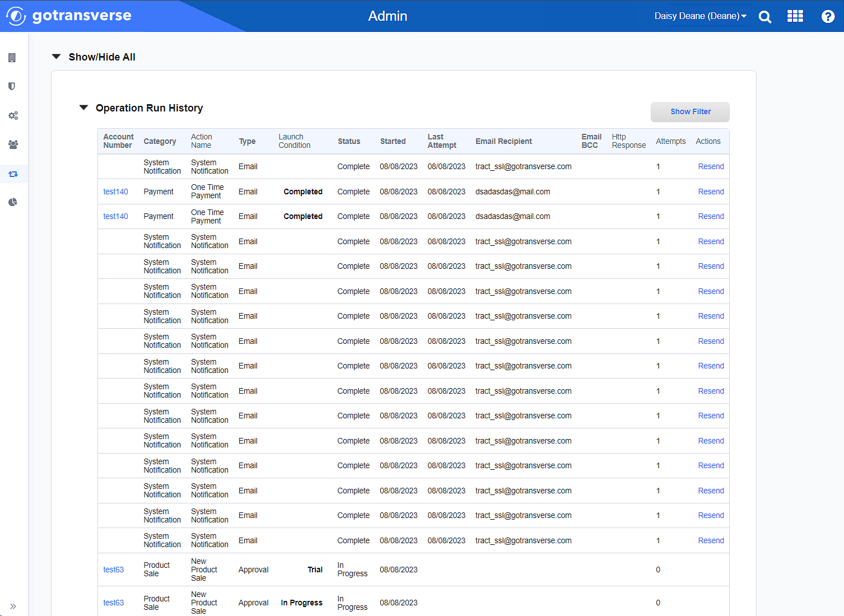This screenshot has height=616, width=844.
Task: Click the Email Recipient column header
Action: [x=503, y=141]
